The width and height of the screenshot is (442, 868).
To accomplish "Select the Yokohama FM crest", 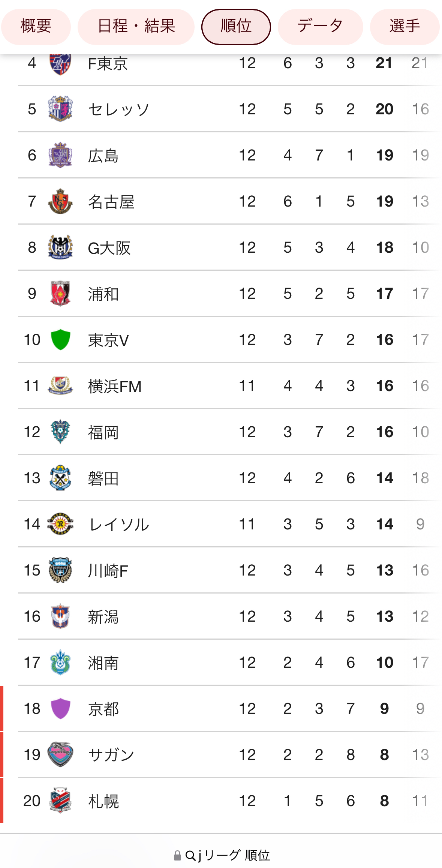I will [x=60, y=385].
